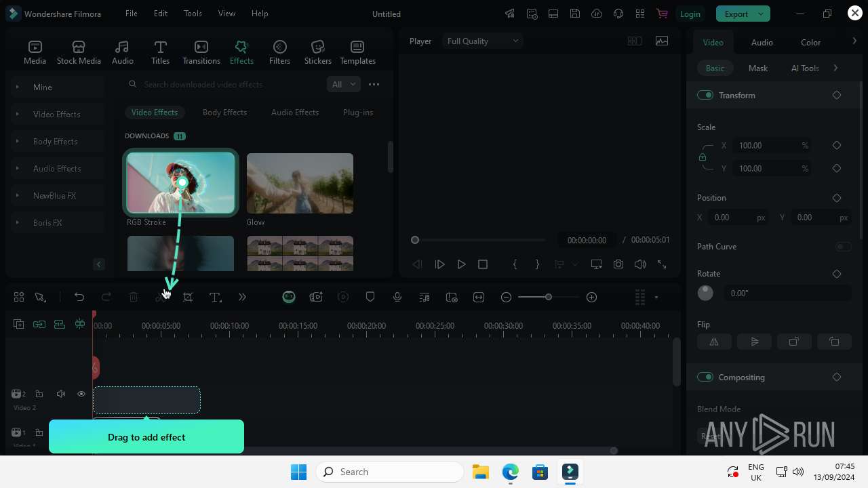This screenshot has height=488, width=868.
Task: Open the Transitions panel
Action: point(201,52)
